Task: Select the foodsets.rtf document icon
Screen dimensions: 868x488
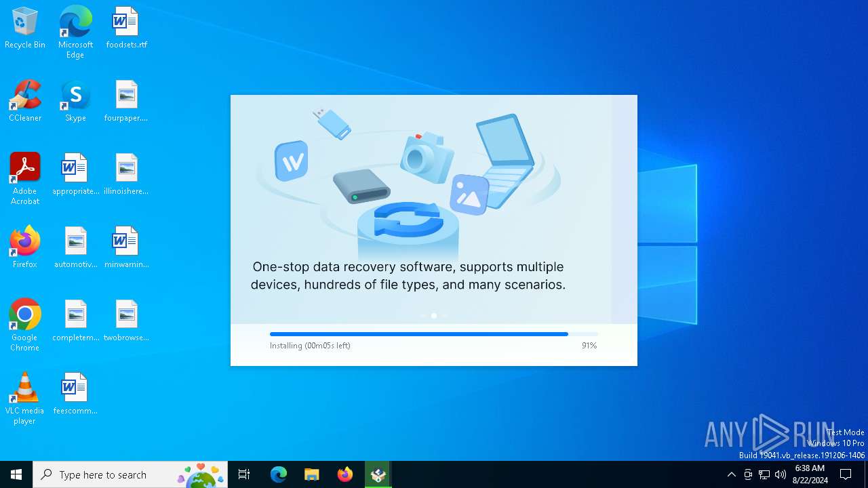Action: [x=126, y=28]
